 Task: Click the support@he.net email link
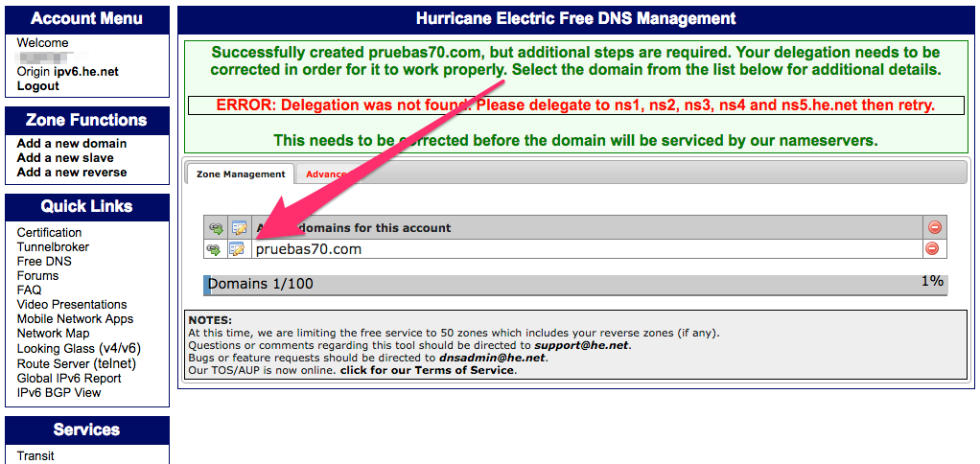(581, 345)
